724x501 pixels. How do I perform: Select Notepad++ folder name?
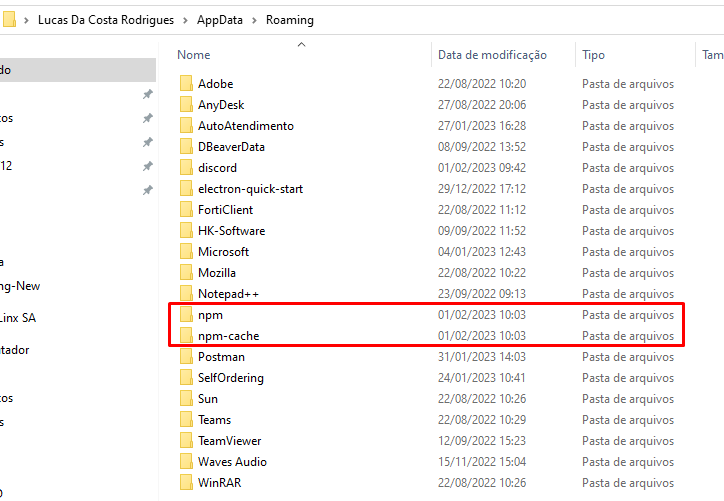[228, 294]
